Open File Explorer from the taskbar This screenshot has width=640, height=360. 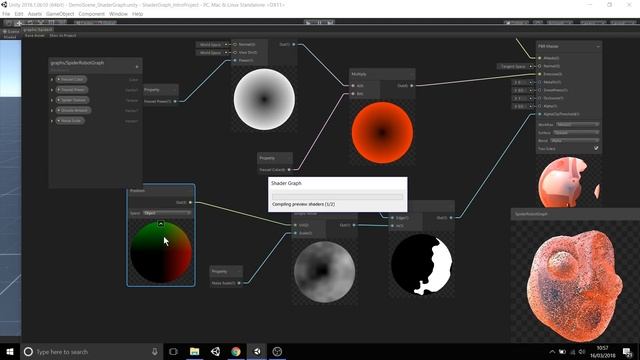click(x=194, y=351)
